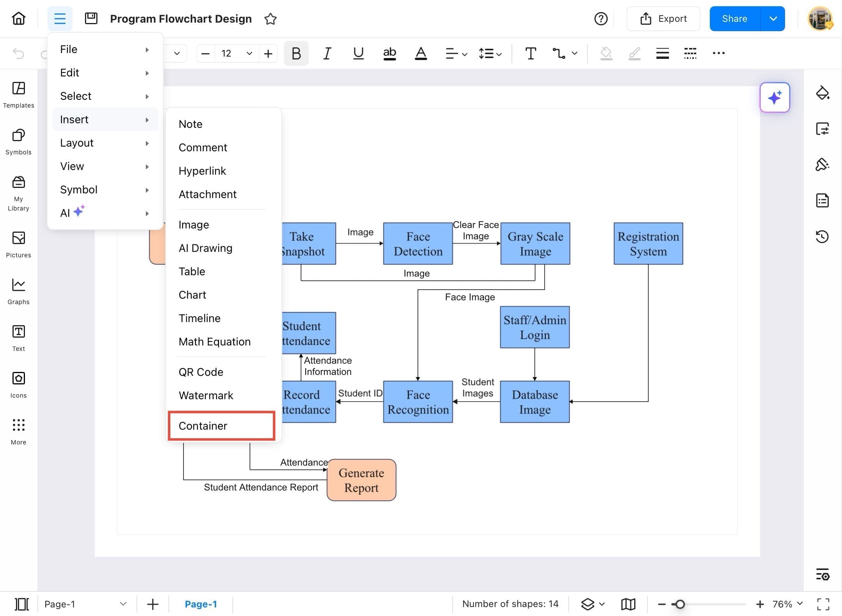
Task: Open font size dropdown list
Action: pos(249,53)
